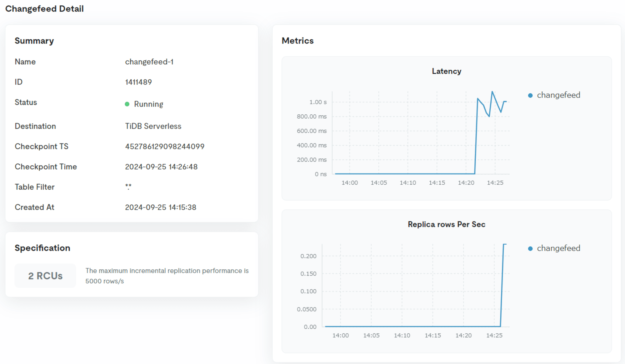
Task: Click the changefeed legend icon in Replica rows chart
Action: pyautogui.click(x=530, y=248)
